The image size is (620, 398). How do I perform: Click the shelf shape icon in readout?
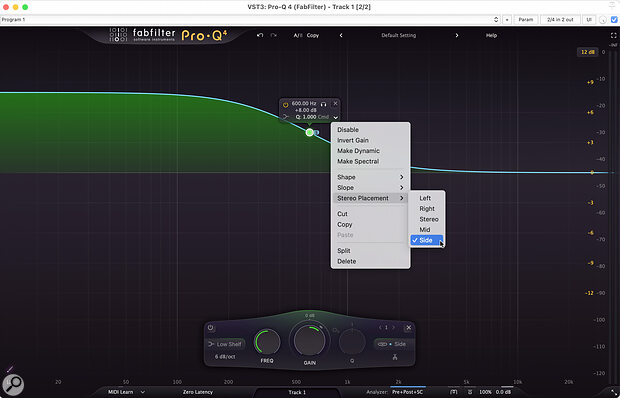[x=285, y=117]
